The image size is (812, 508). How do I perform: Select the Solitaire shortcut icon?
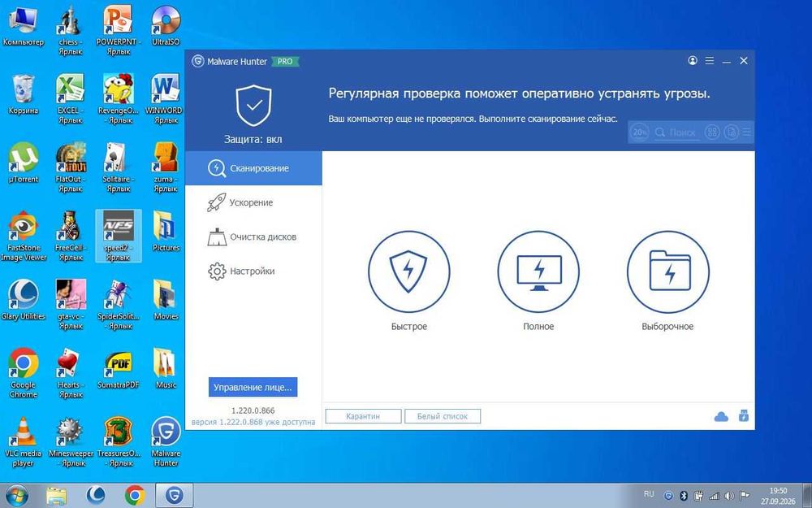[118, 167]
